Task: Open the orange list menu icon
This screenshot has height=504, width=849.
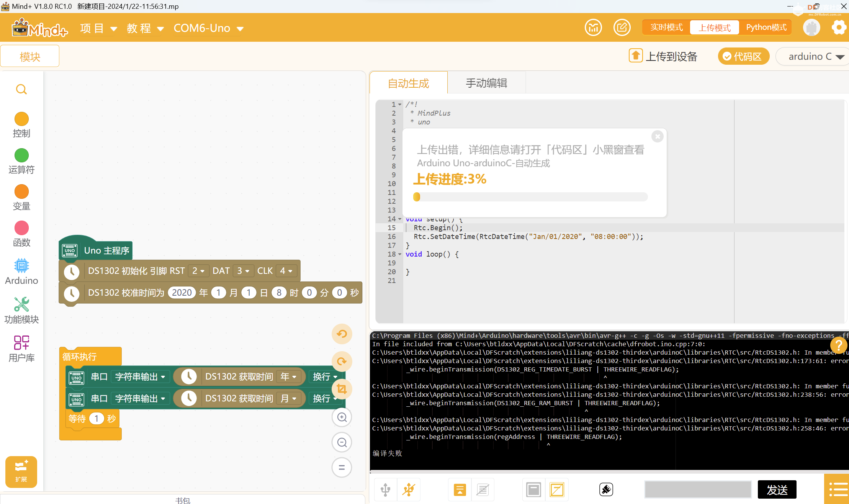Action: pos(838,489)
